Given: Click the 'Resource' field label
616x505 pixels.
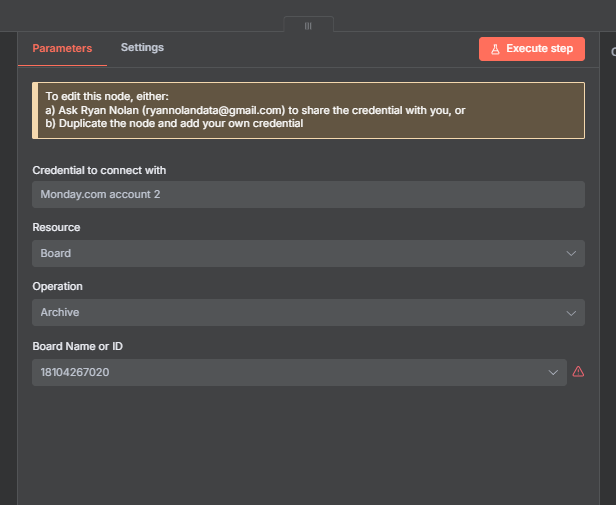Looking at the screenshot, I should [x=56, y=228].
